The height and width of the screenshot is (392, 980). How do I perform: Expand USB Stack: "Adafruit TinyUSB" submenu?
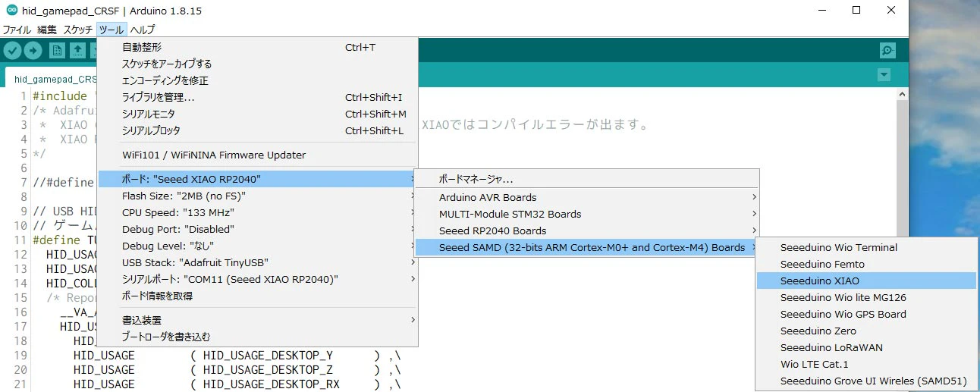tap(257, 262)
